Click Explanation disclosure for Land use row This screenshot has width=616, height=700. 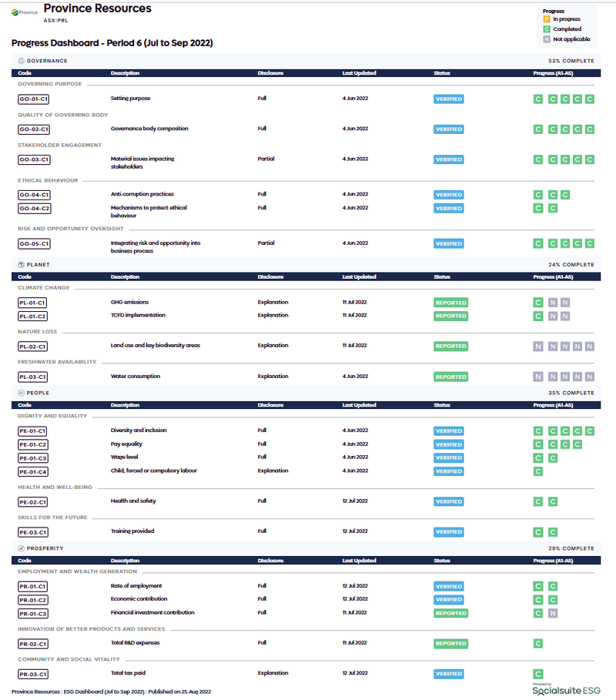click(x=273, y=346)
